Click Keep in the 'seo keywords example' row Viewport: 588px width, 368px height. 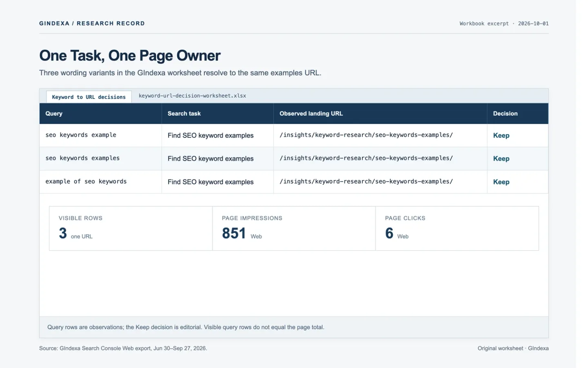coord(501,135)
